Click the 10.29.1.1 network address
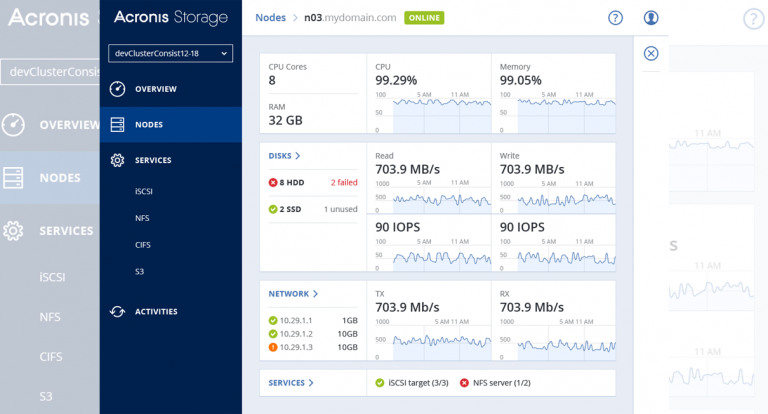The image size is (768, 414). click(296, 320)
